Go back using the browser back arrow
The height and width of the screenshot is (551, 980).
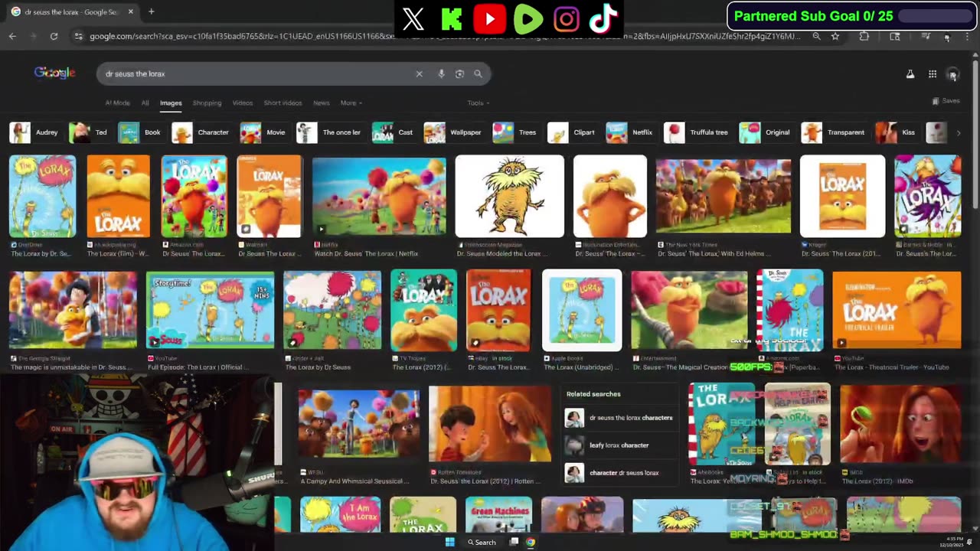pos(12,36)
